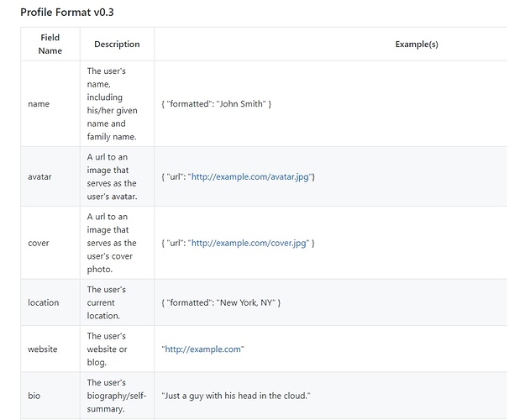Click the Example(s) column header
The height and width of the screenshot is (420, 525).
[x=417, y=45]
